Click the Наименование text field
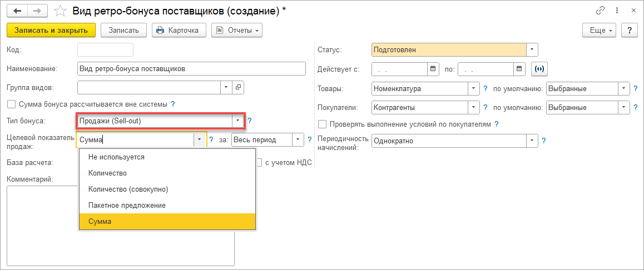 coord(191,69)
